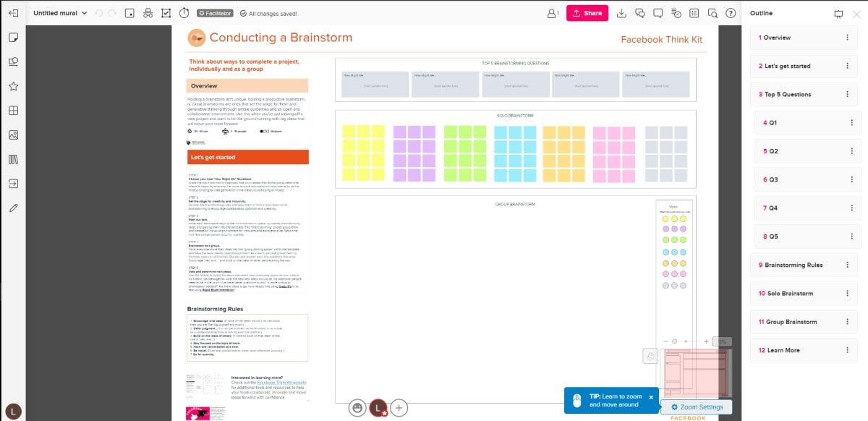Viewport: 868px width, 421px height.
Task: Click the redo arrow in the top bar
Action: (x=113, y=13)
